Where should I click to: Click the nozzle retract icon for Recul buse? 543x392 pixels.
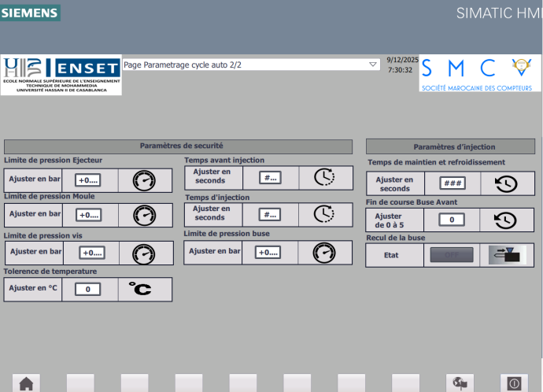506,255
